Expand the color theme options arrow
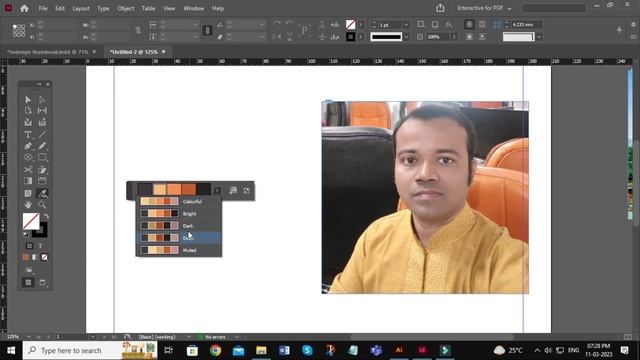This screenshot has height=360, width=640. (x=217, y=191)
